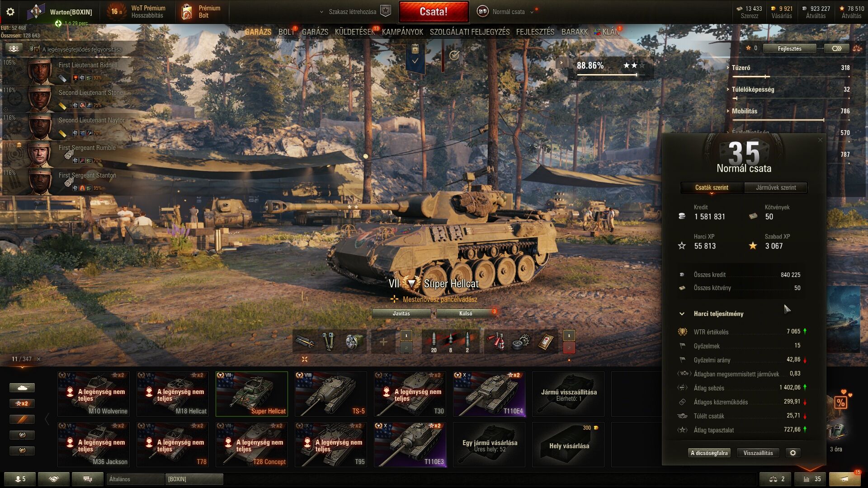Open the contacts list showing 5
This screenshot has height=488, width=868.
click(x=20, y=479)
